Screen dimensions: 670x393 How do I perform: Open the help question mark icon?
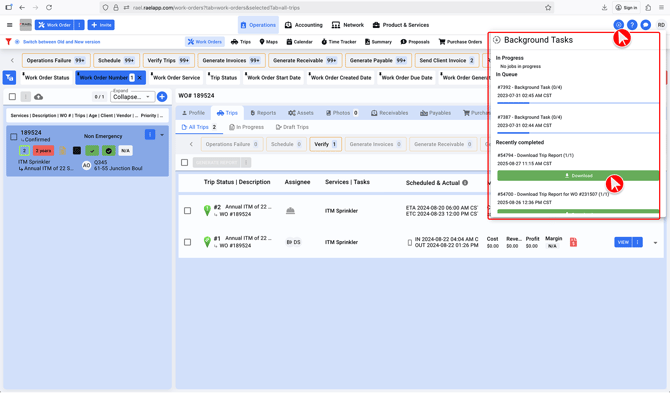[632, 25]
